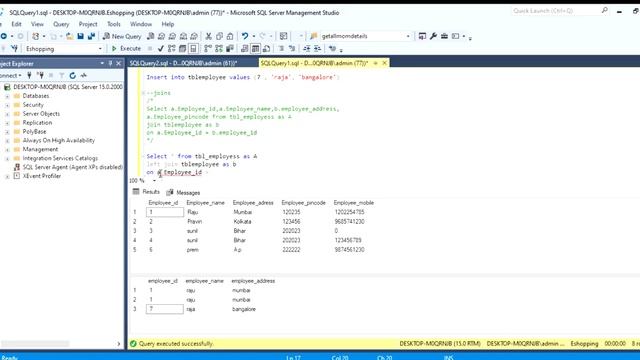Switch to the Results tab
The image size is (640, 360).
[x=146, y=192]
